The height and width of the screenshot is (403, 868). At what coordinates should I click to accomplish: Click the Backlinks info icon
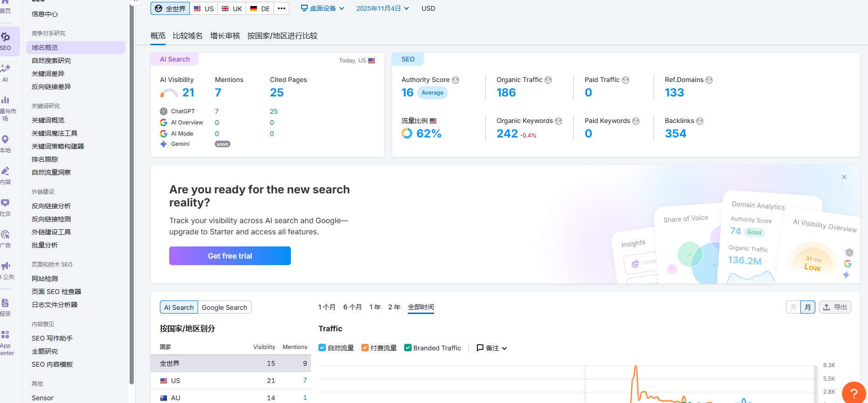coord(700,121)
